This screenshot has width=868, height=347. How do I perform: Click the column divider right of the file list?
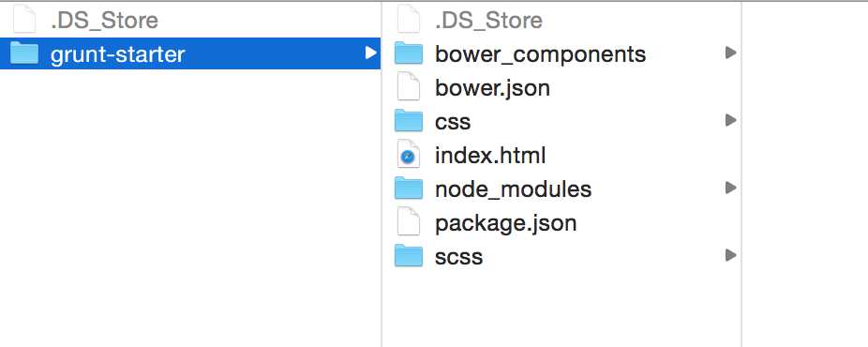(741, 173)
